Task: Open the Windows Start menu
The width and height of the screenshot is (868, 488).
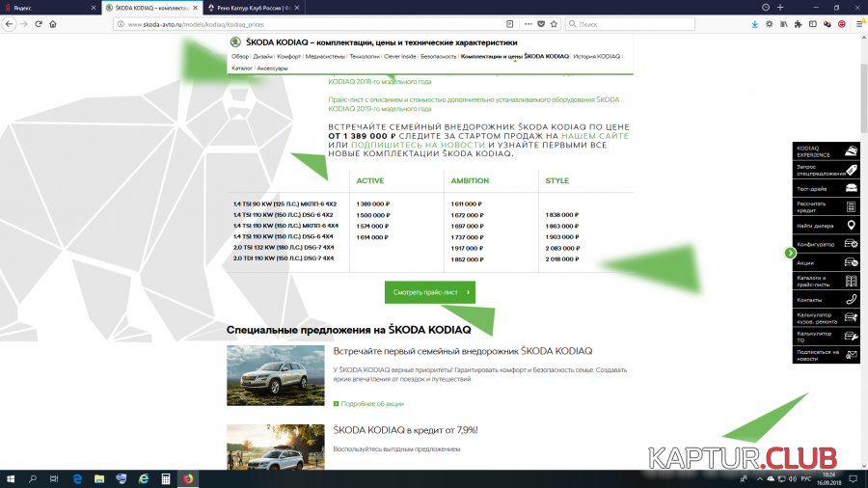Action: click(11, 478)
